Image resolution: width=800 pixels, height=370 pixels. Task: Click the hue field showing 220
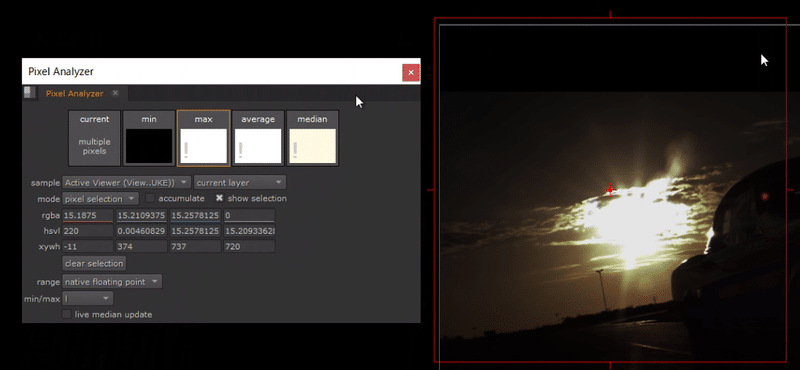pyautogui.click(x=87, y=231)
